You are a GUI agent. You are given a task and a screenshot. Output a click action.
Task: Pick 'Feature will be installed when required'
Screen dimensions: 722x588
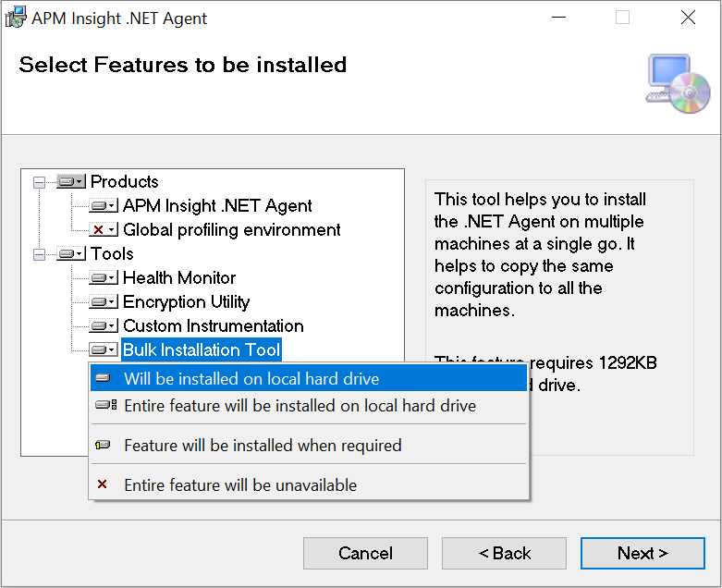pyautogui.click(x=263, y=446)
